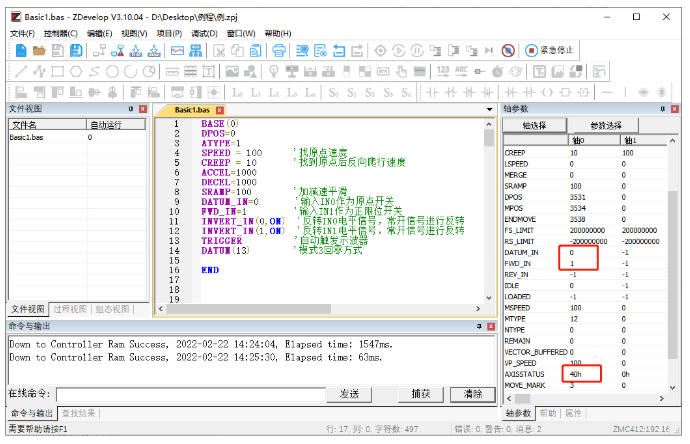The width and height of the screenshot is (690, 444).
Task: Open the 文件(F) menu
Action: (22, 33)
